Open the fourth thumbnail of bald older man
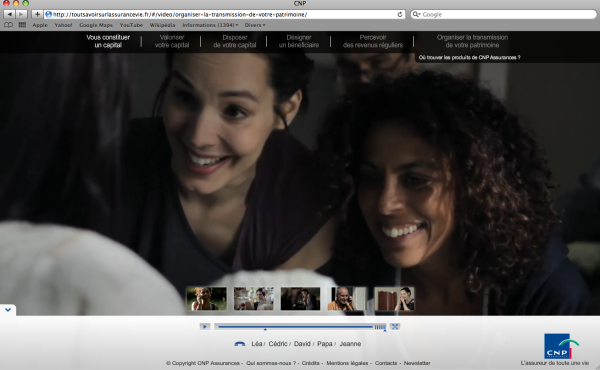The image size is (600, 370). coord(347,298)
